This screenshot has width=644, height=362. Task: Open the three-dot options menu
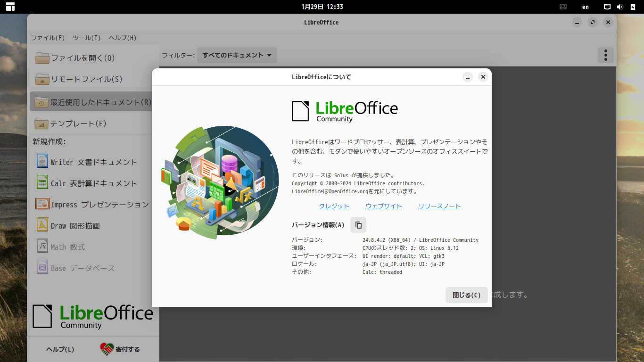(605, 55)
